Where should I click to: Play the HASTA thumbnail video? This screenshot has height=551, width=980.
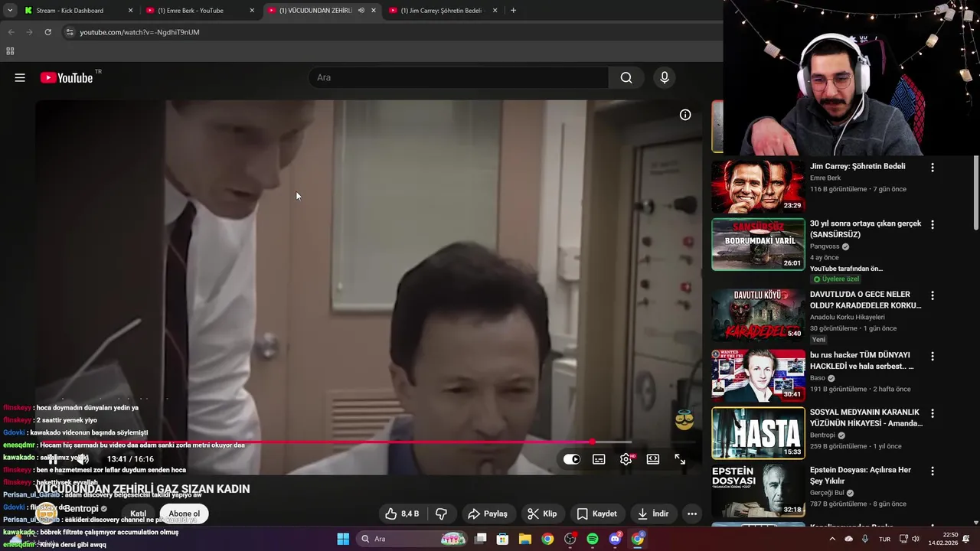(758, 432)
